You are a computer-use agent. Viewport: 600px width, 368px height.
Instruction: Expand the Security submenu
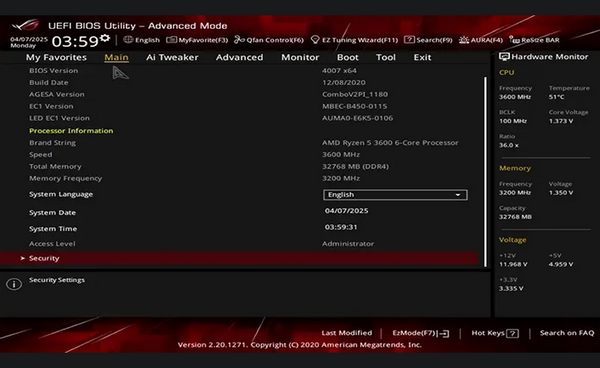tap(240, 258)
